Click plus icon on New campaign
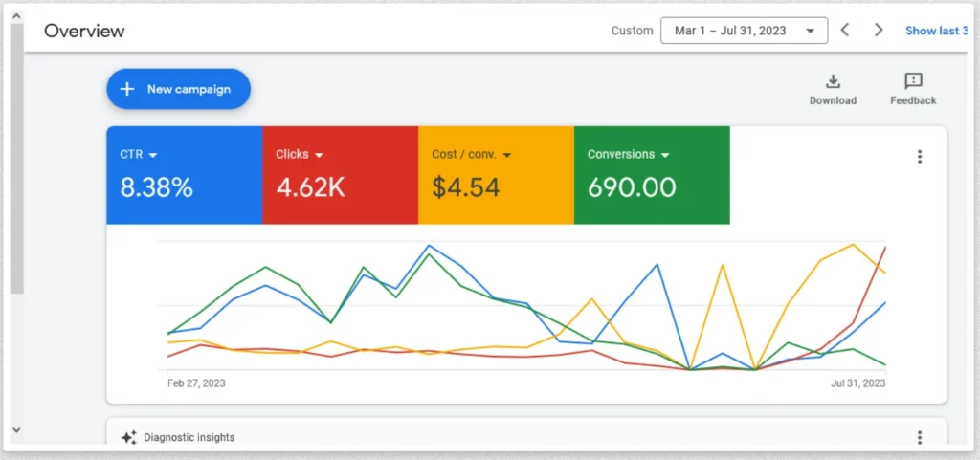 click(x=126, y=89)
